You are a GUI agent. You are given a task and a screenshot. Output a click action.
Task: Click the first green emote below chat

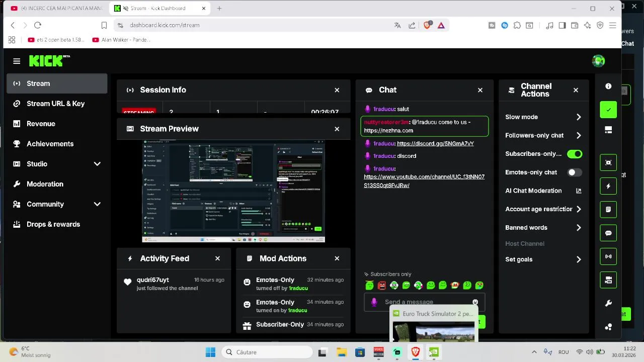pyautogui.click(x=370, y=286)
